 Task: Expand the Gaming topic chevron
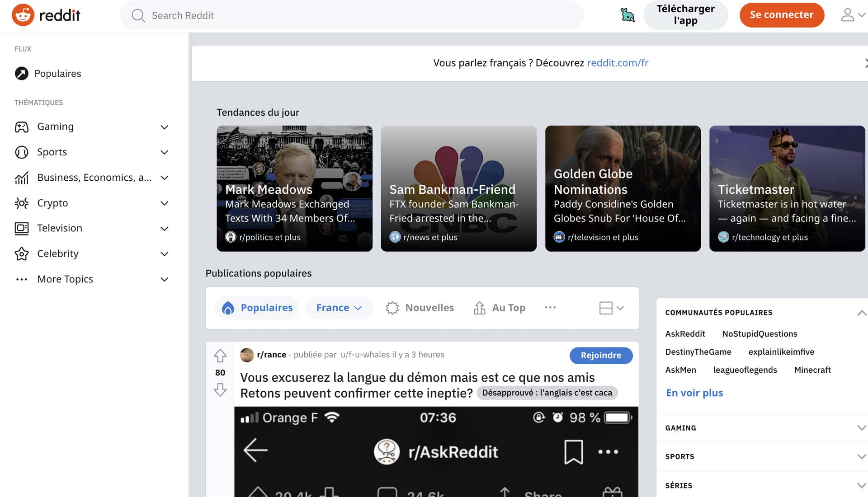click(x=165, y=127)
